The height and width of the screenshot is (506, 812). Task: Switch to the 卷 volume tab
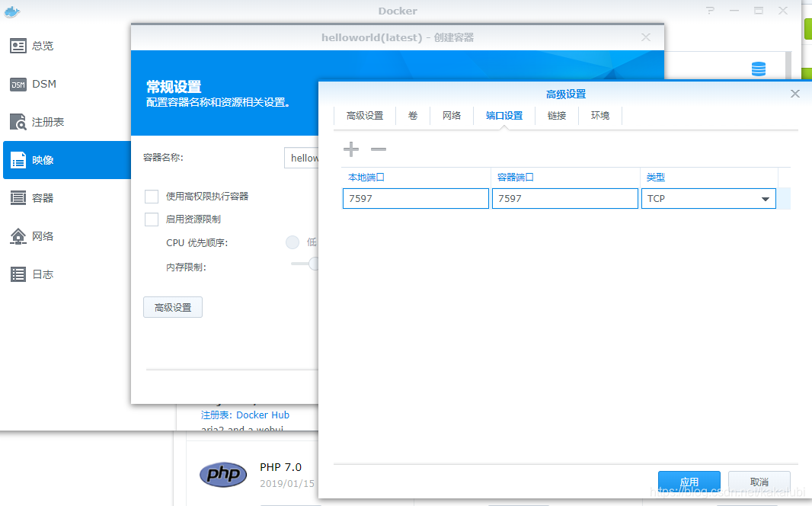pyautogui.click(x=413, y=116)
